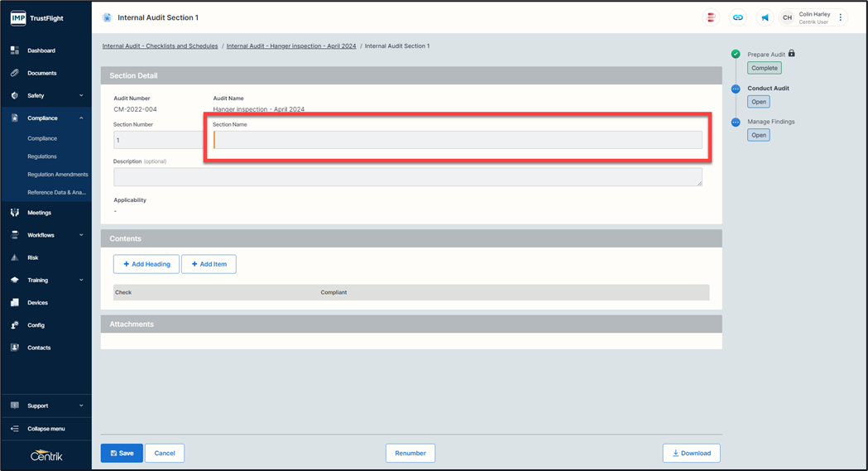The height and width of the screenshot is (471, 868).
Task: Click the Collapse menu label
Action: pyautogui.click(x=46, y=429)
